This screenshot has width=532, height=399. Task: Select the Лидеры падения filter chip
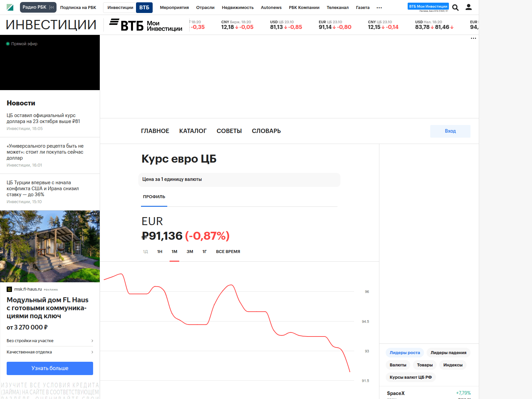pos(448,353)
